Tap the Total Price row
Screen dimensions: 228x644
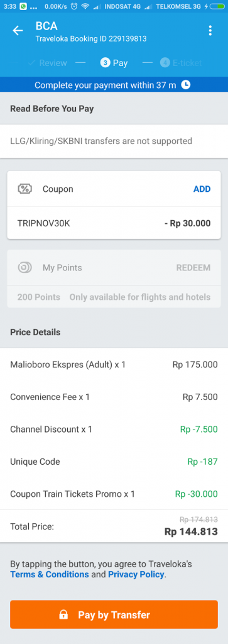tap(114, 526)
